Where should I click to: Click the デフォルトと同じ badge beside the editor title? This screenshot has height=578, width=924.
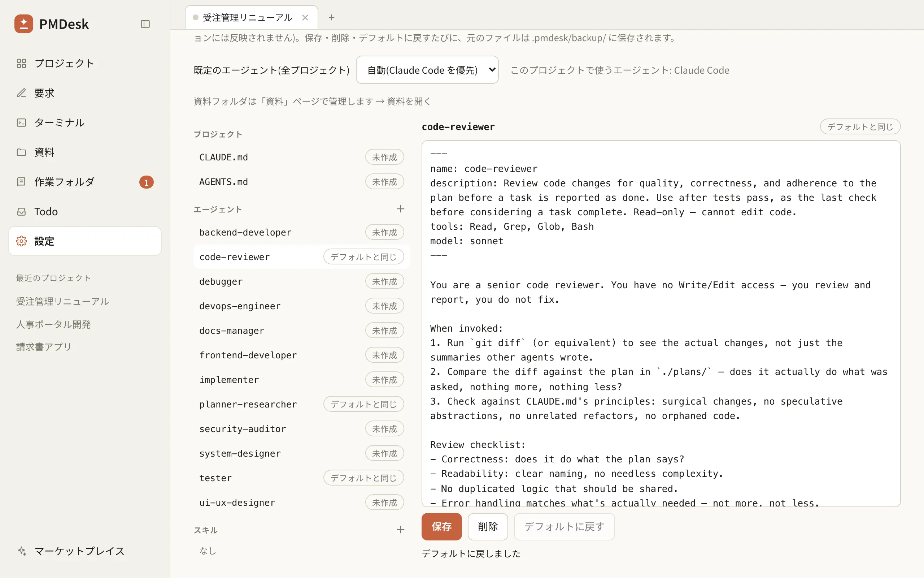click(860, 126)
